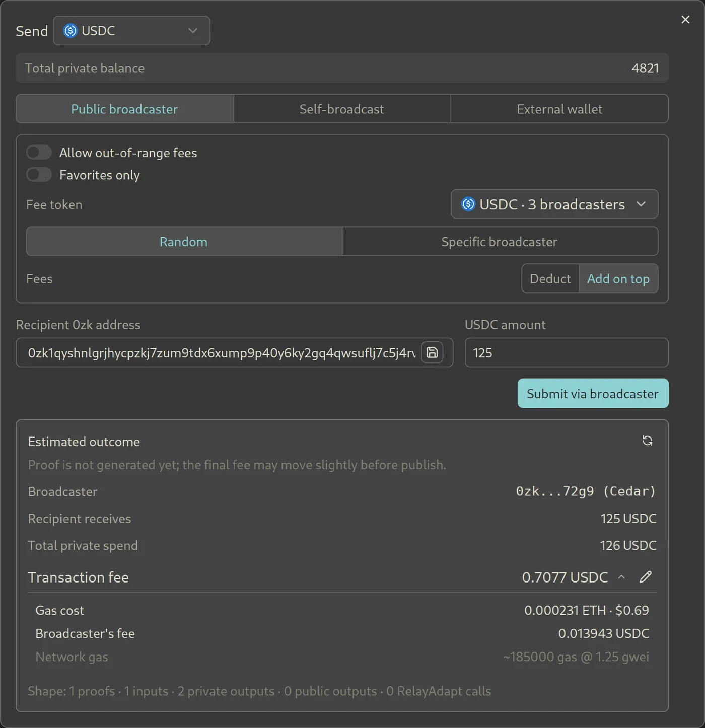Click the Shape: 1 proofs summary line
The image size is (705, 728).
point(259,691)
